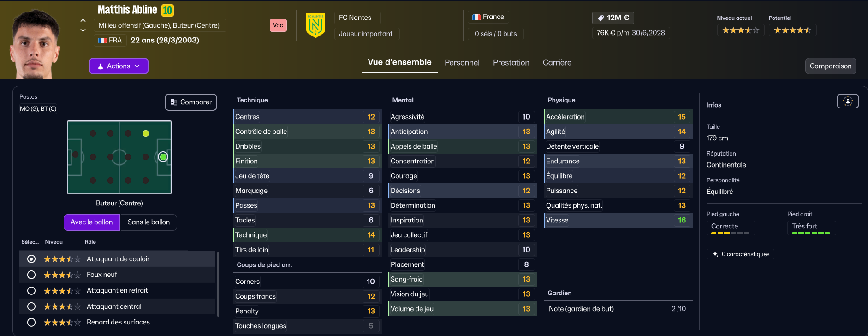The width and height of the screenshot is (868, 336).
Task: Open the Carrière tab
Action: click(557, 63)
